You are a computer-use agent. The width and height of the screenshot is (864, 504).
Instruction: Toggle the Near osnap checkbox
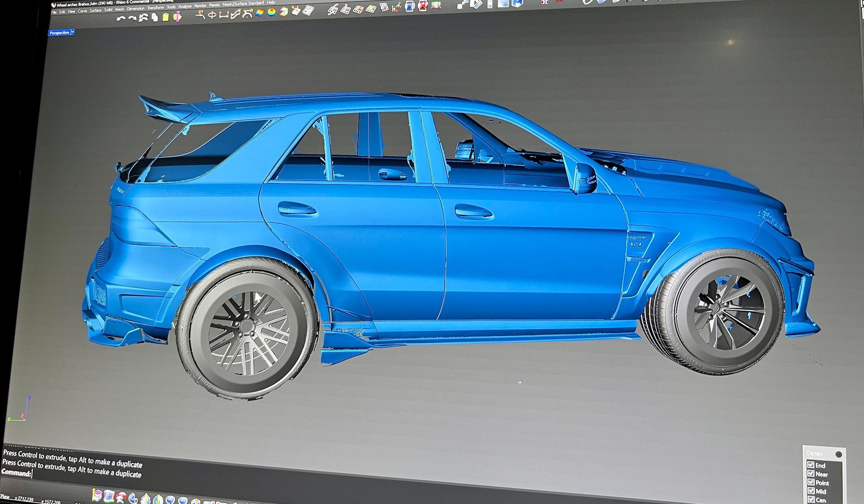point(810,473)
